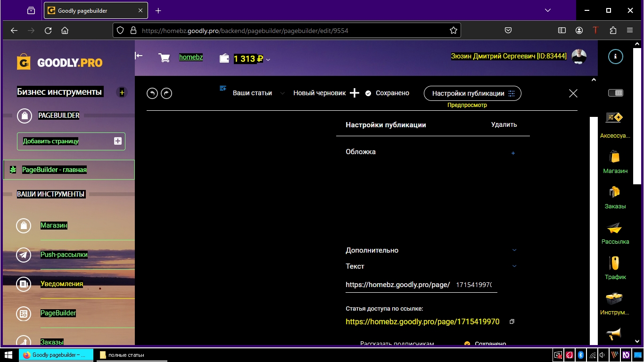
Task: Click the volume speaker tray icon
Action: (x=603, y=355)
